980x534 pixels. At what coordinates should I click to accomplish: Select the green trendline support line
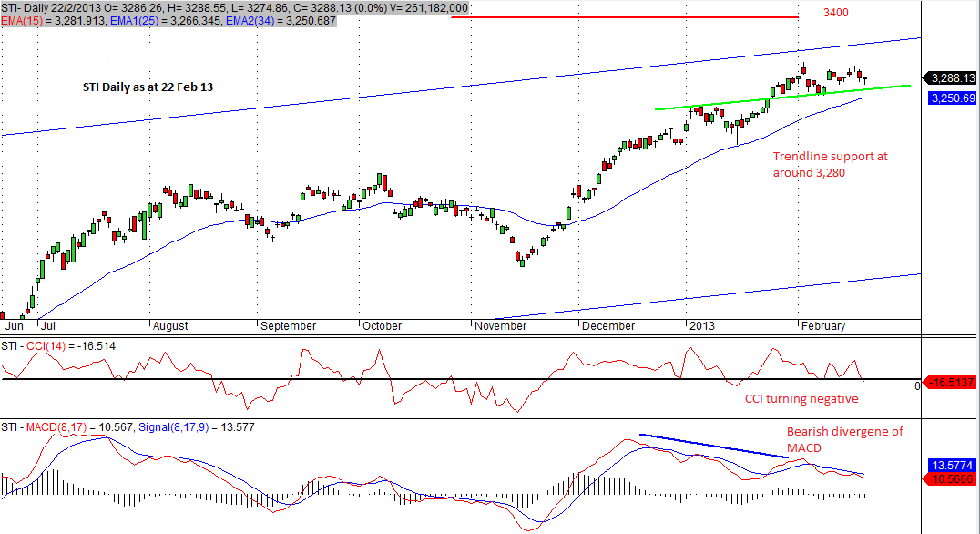(x=783, y=97)
